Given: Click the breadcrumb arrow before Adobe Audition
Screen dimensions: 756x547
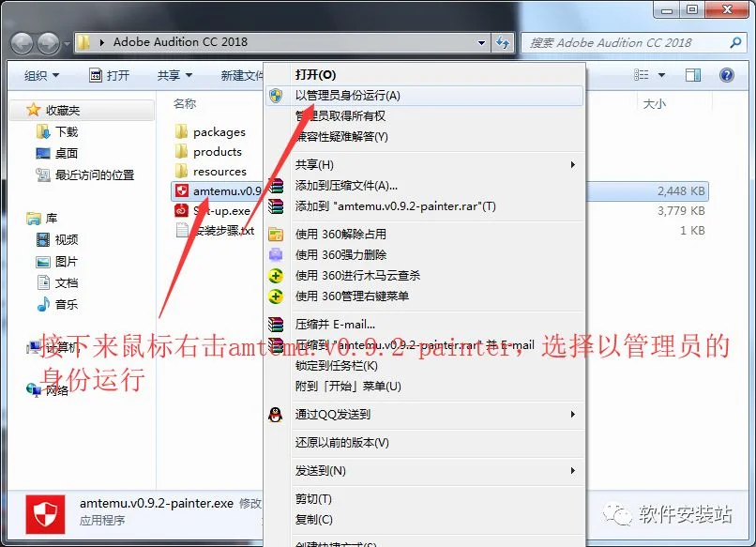Looking at the screenshot, I should click(101, 42).
